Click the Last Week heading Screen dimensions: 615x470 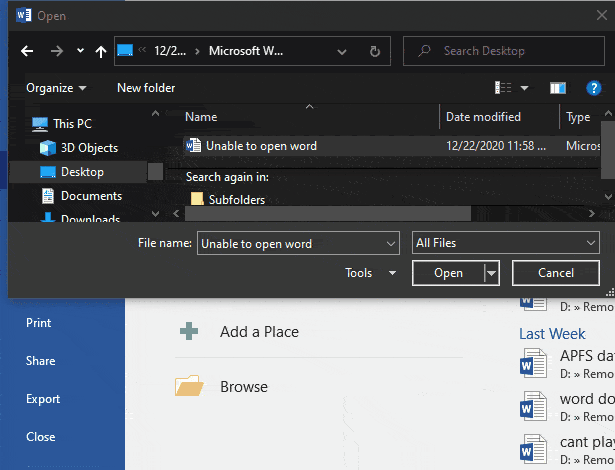pos(552,334)
